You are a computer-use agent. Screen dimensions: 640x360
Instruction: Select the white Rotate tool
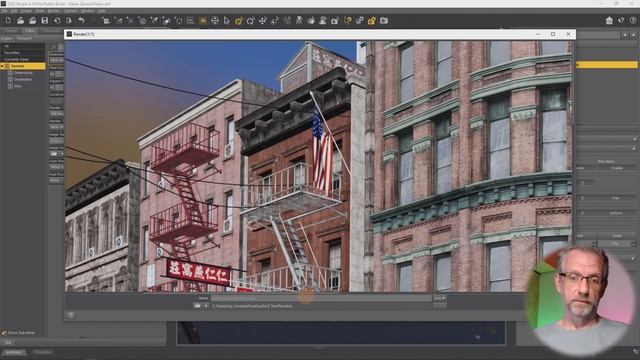pos(250,20)
